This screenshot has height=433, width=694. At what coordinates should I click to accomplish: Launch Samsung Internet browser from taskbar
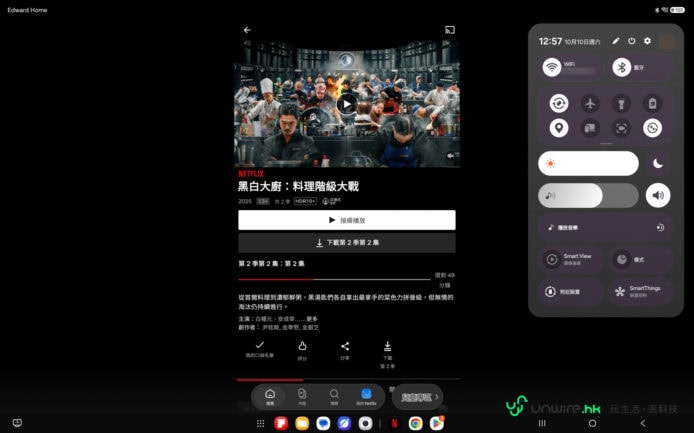click(x=344, y=423)
